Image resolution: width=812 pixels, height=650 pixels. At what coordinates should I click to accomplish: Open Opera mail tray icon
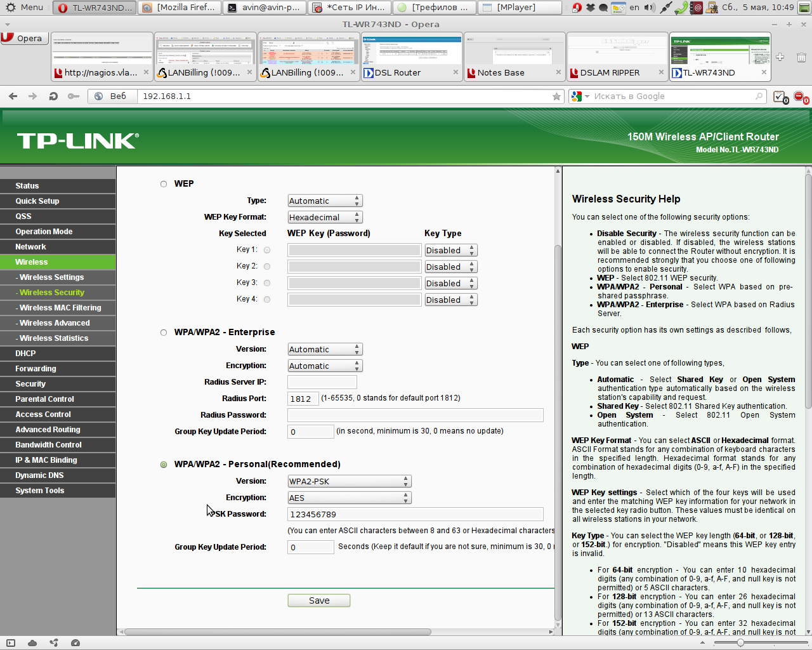[577, 8]
